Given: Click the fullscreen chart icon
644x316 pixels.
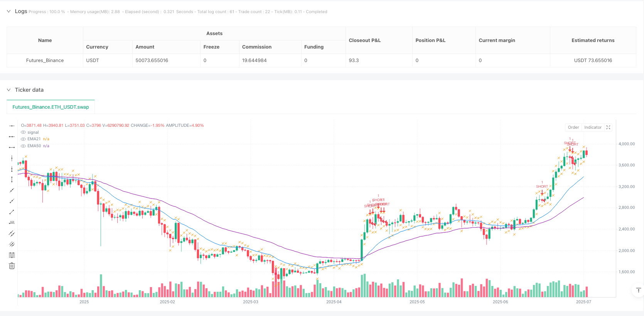Looking at the screenshot, I should pos(609,128).
